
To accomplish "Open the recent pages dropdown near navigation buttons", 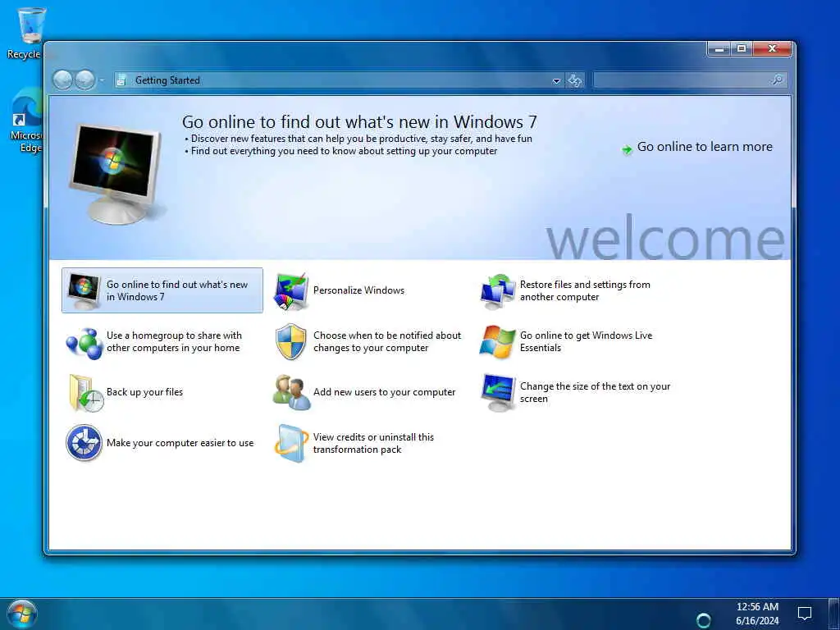I will pos(101,81).
